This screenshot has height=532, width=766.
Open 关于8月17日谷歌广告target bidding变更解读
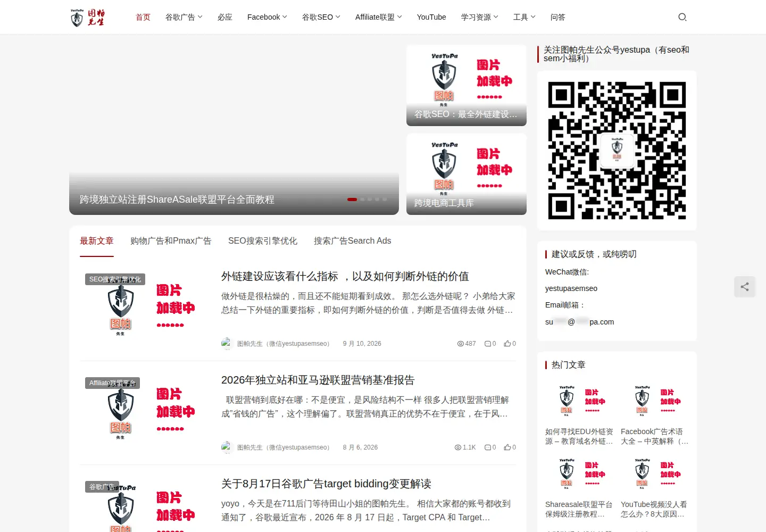point(326,484)
